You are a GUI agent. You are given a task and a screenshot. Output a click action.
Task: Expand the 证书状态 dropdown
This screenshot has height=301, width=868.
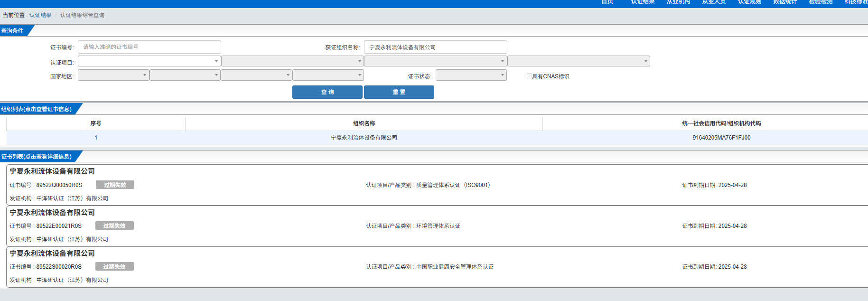[471, 75]
